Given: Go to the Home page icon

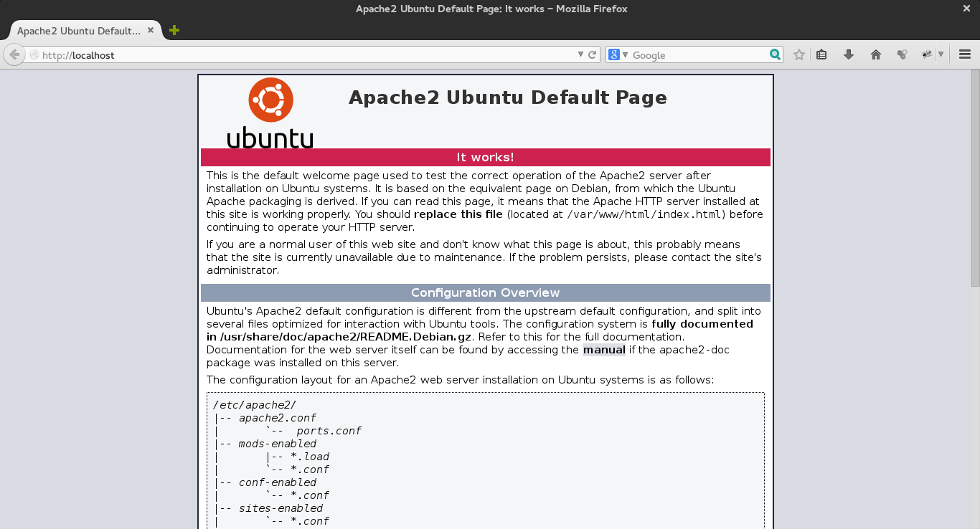Looking at the screenshot, I should (x=875, y=54).
